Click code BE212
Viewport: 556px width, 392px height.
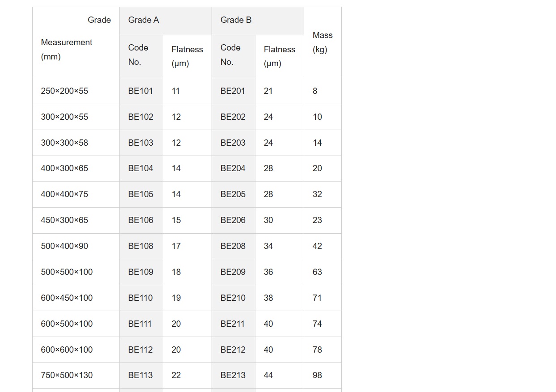233,350
